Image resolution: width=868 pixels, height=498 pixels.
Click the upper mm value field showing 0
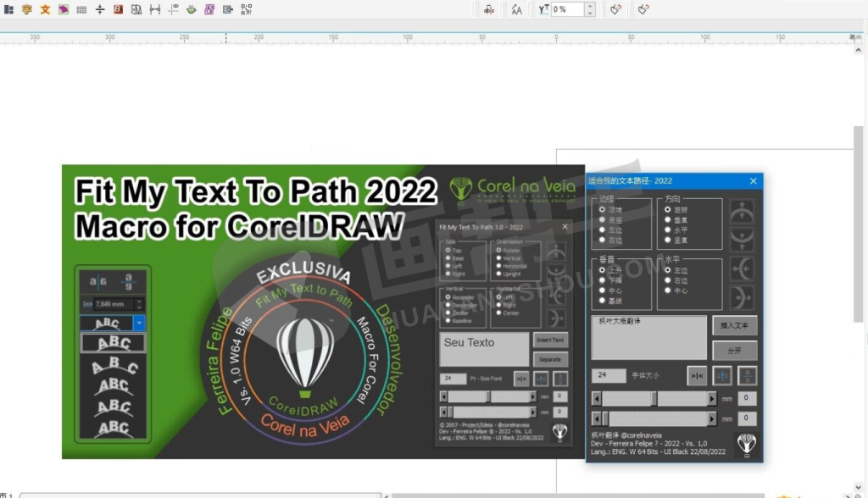746,398
